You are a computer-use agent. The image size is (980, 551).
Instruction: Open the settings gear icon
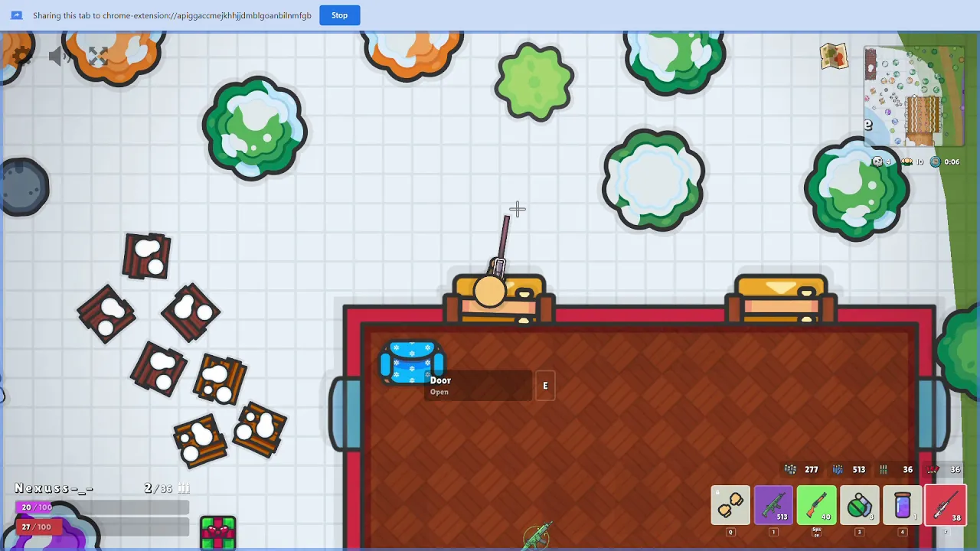[22, 56]
